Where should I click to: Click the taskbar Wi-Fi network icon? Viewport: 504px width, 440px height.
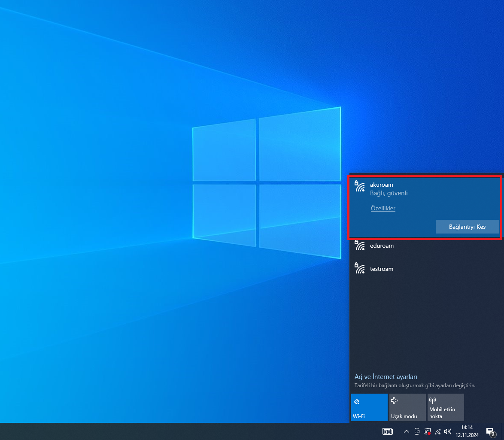coord(437,431)
